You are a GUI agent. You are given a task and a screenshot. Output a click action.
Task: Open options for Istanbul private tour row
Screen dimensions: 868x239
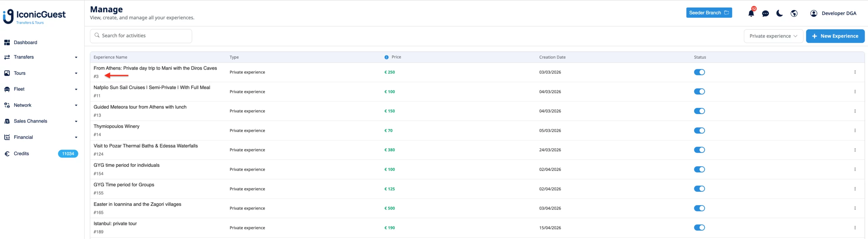tap(855, 227)
